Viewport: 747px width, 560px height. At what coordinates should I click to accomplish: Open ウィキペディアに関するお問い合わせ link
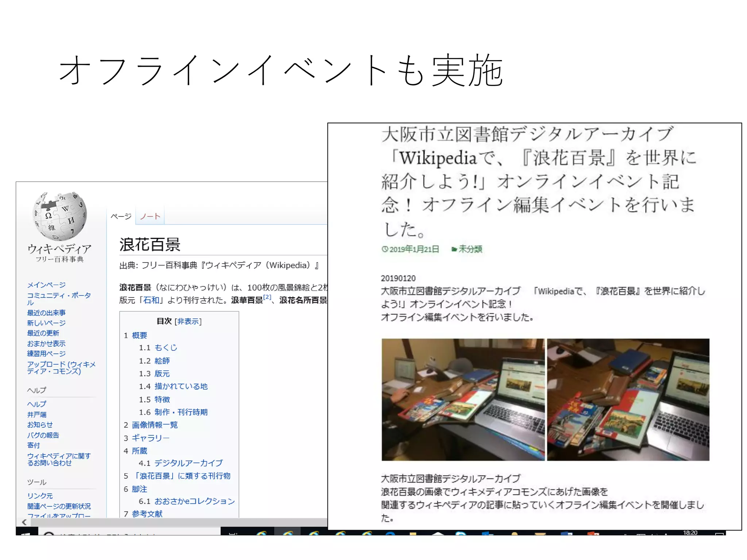pyautogui.click(x=59, y=459)
